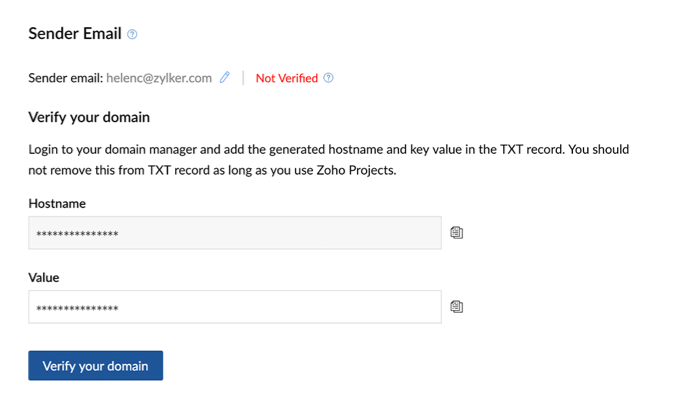
Task: Click the blue Verify your domain button
Action: (95, 365)
